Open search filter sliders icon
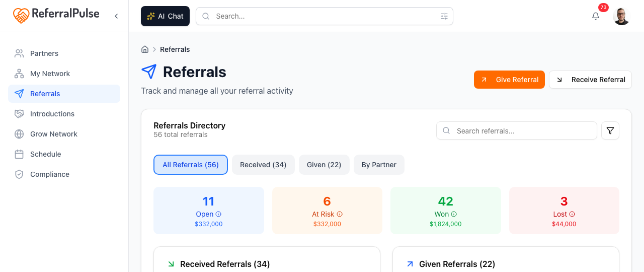Image resolution: width=644 pixels, height=272 pixels. tap(444, 16)
